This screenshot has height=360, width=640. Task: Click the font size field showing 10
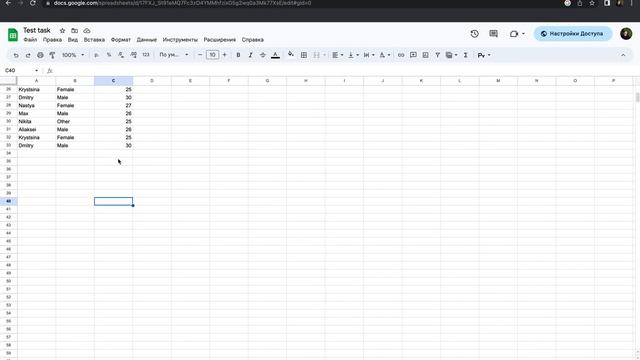pos(212,55)
